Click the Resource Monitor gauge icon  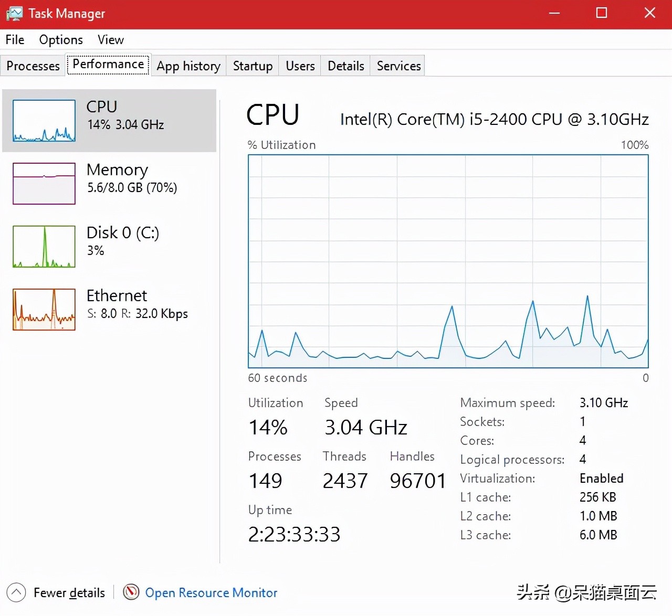[x=131, y=592]
